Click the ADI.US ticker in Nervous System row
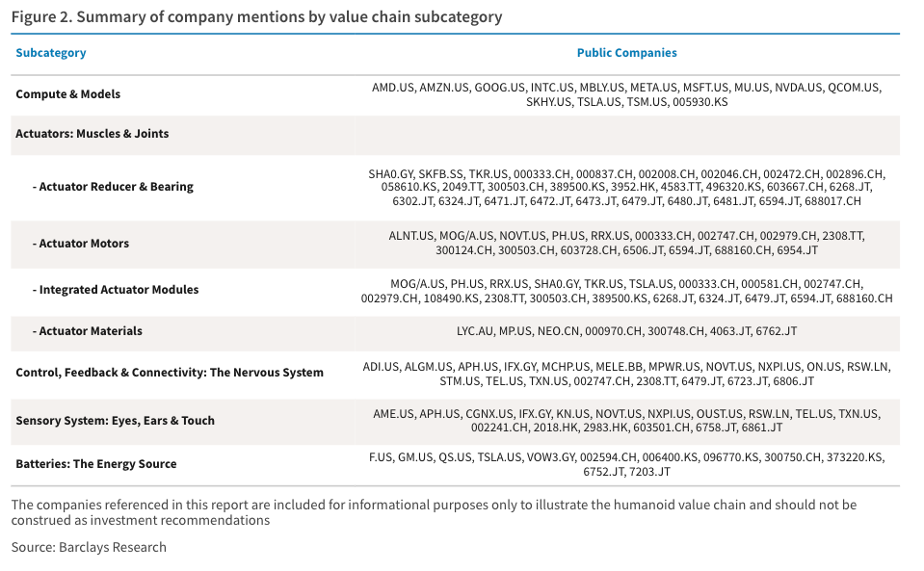The image size is (924, 571). pyautogui.click(x=381, y=367)
